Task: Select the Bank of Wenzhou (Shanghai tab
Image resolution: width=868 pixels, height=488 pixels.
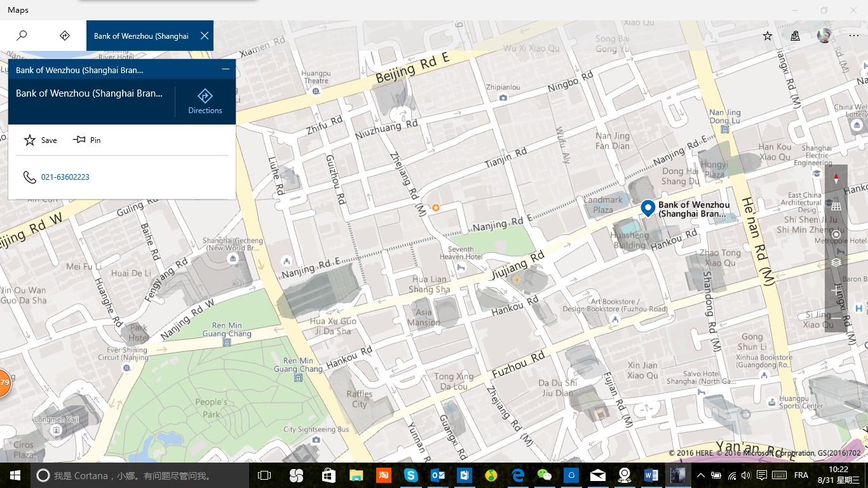Action: click(x=141, y=36)
